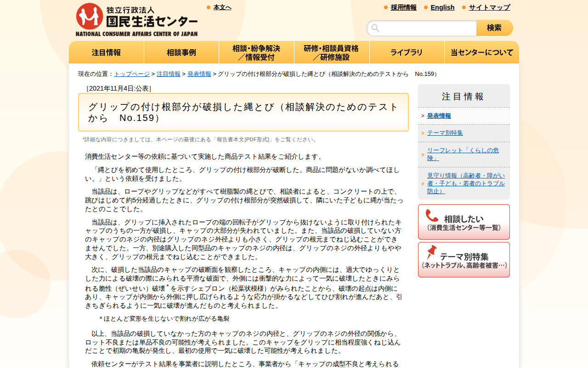
Task: Click the 検索 search button
Action: [x=494, y=28]
